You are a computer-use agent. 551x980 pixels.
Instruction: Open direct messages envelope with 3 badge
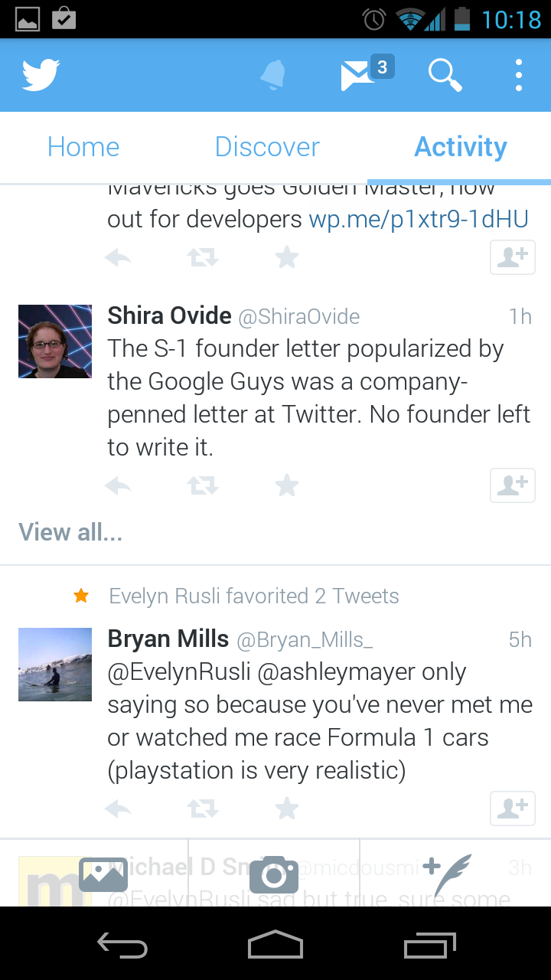click(x=361, y=75)
